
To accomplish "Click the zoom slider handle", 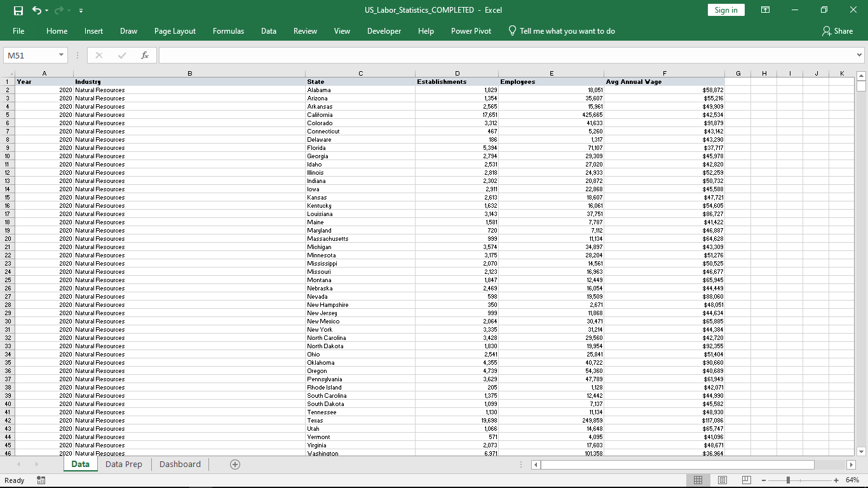I will tap(788, 480).
